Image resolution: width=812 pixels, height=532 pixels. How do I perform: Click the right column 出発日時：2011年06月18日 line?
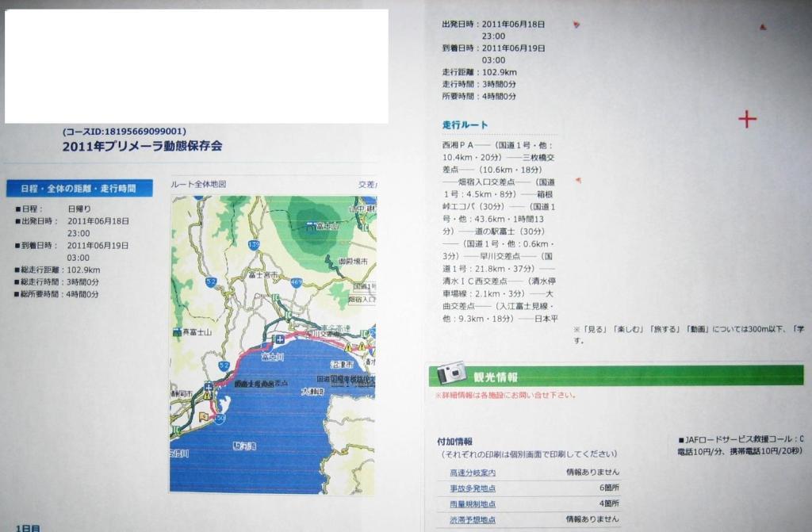point(493,29)
